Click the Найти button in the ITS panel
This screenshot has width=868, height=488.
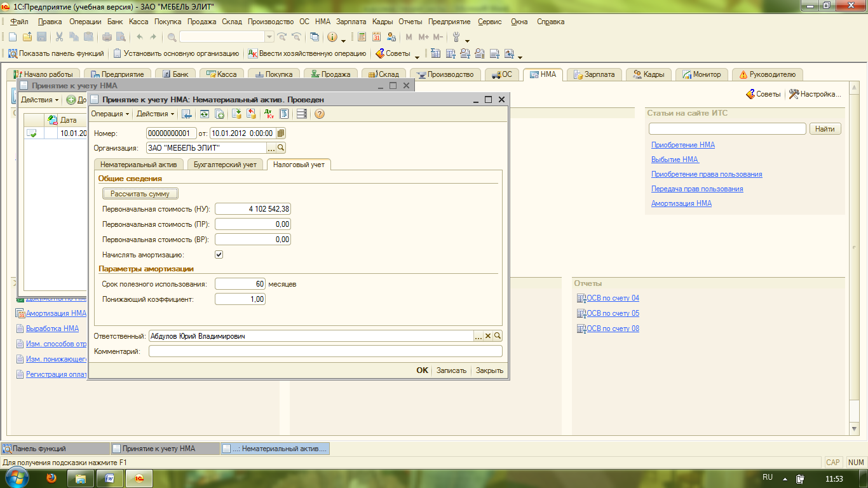pyautogui.click(x=825, y=129)
